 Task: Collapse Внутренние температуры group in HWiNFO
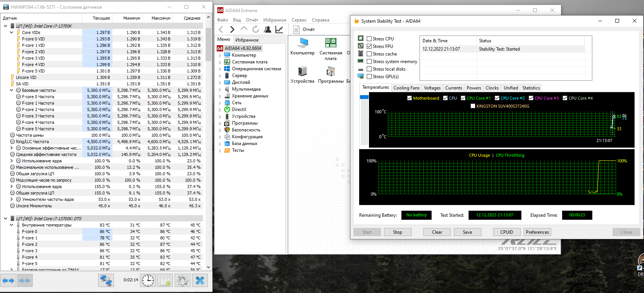(12, 225)
